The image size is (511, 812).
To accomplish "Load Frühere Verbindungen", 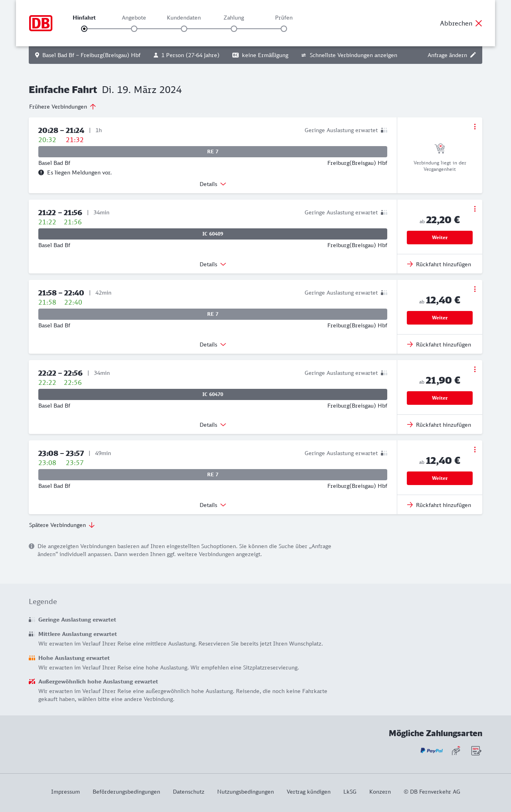I will pyautogui.click(x=63, y=107).
